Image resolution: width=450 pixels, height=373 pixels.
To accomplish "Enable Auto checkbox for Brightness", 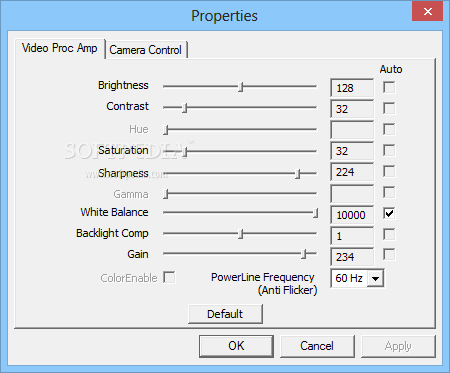I will [x=389, y=88].
